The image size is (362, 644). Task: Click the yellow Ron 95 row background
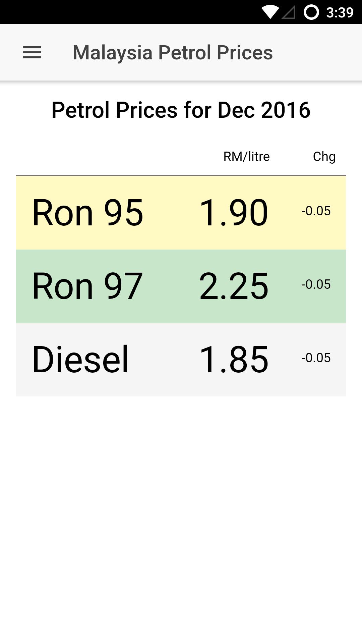click(x=181, y=213)
